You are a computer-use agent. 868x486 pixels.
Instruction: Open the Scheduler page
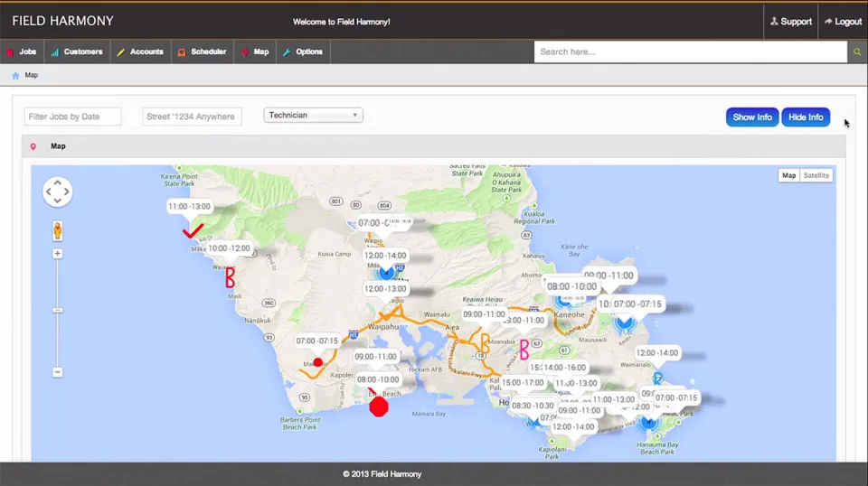pyautogui.click(x=202, y=52)
